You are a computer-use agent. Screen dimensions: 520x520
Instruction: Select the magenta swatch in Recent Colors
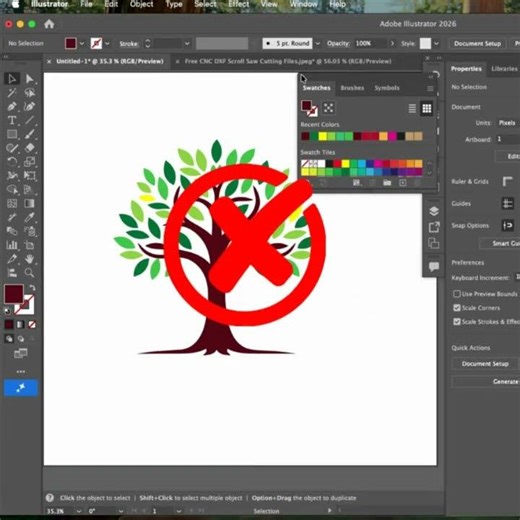392,136
